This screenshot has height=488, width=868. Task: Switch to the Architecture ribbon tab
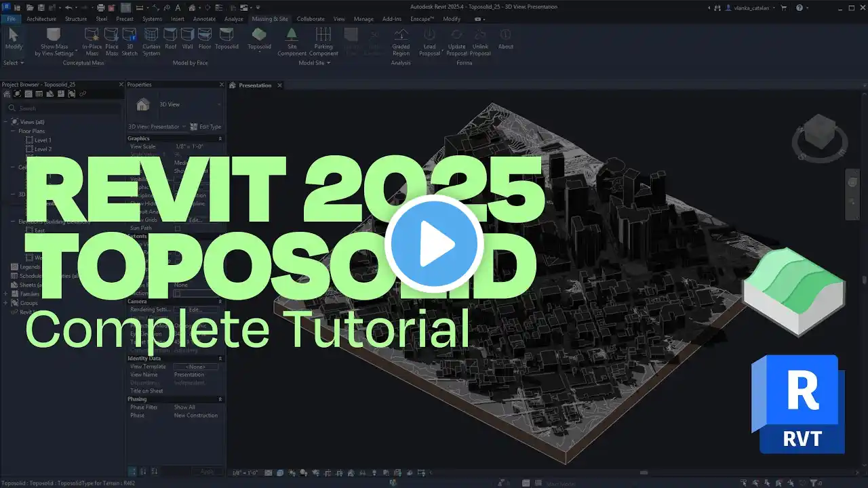(x=41, y=19)
